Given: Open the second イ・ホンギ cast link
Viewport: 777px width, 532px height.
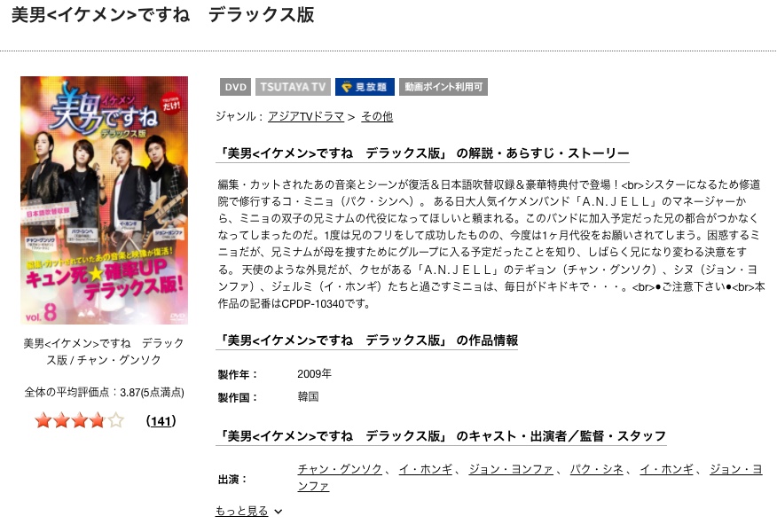Looking at the screenshot, I should tap(666, 469).
